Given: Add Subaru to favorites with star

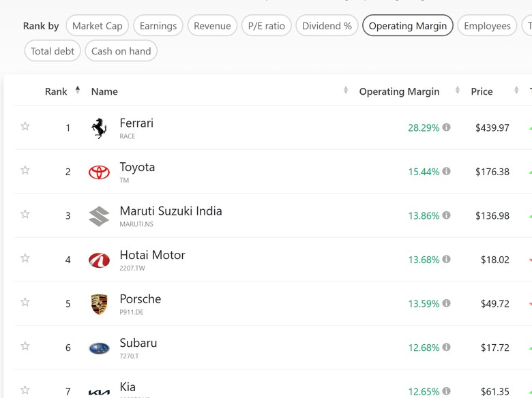Looking at the screenshot, I should click(x=25, y=347).
